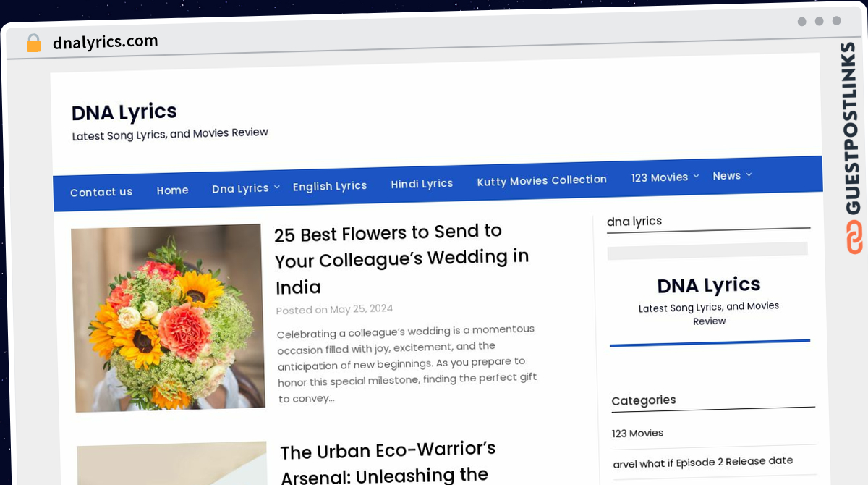Open the flower bouquet post thumbnail
This screenshot has height=485, width=868.
(168, 318)
